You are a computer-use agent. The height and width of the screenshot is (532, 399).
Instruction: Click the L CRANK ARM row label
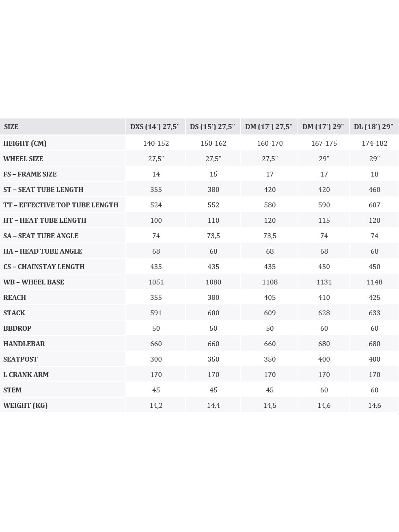(x=26, y=375)
